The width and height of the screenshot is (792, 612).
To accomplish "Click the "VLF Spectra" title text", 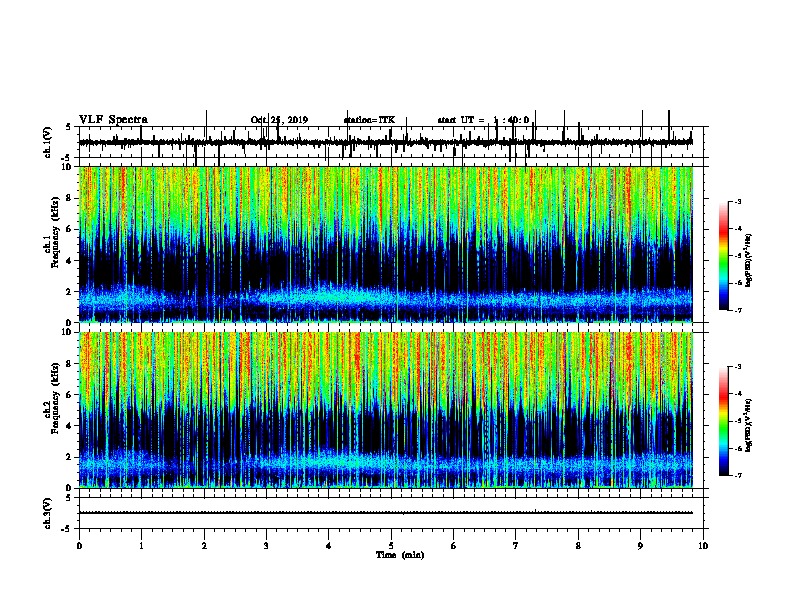I will point(113,120).
